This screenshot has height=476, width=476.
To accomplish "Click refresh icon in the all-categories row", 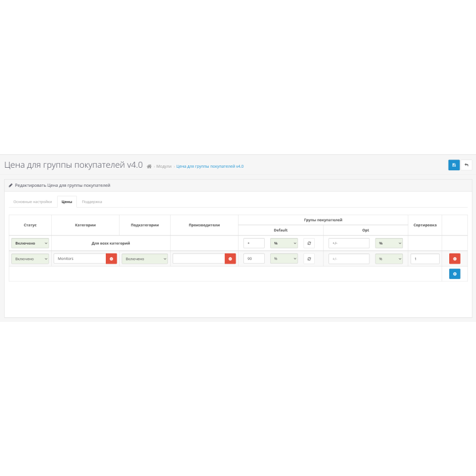I will pos(309,243).
